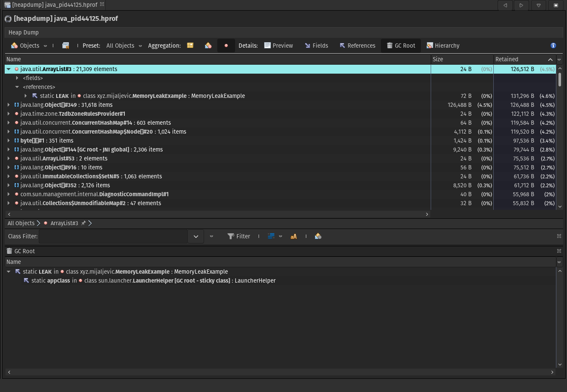Toggle retained sizes calculation icon in filter bar
The width and height of the screenshot is (567, 392).
pyautogui.click(x=318, y=236)
